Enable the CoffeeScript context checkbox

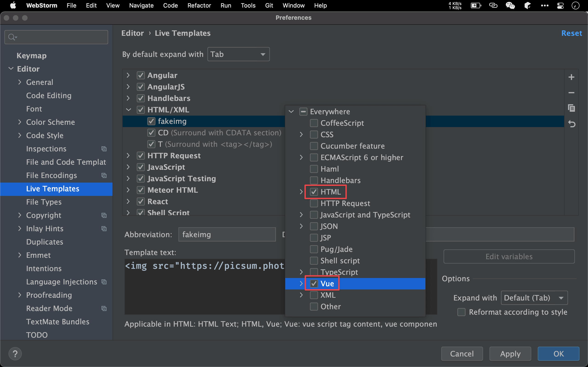click(x=314, y=123)
